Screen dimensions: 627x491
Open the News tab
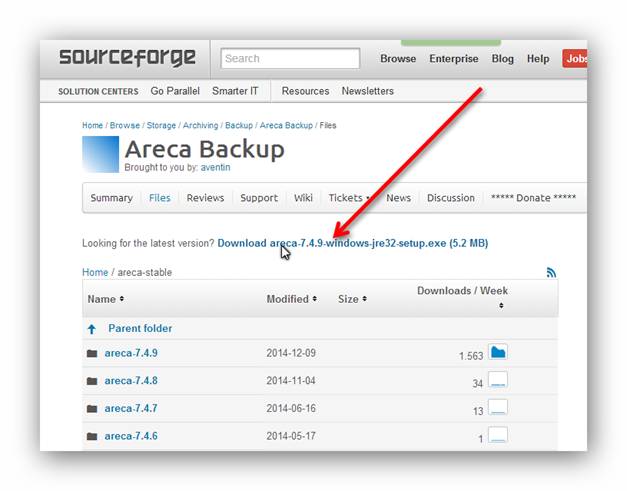tap(398, 198)
